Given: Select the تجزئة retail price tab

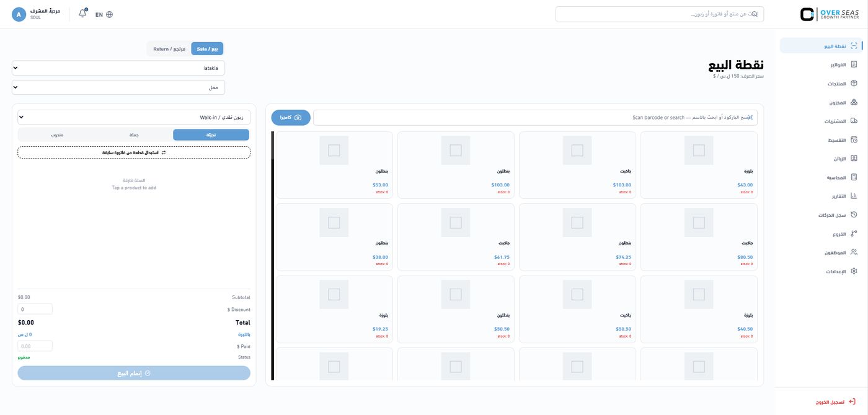Looking at the screenshot, I should point(211,134).
